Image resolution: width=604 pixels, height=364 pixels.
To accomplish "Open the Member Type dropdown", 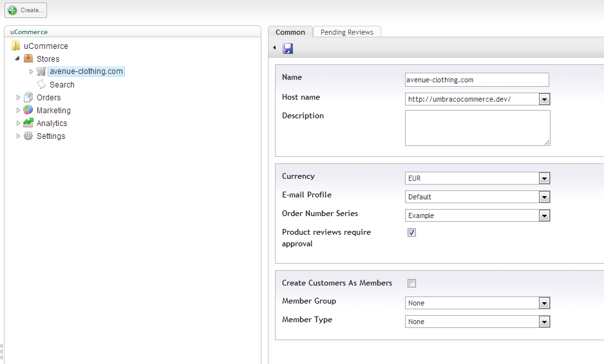I will (544, 322).
